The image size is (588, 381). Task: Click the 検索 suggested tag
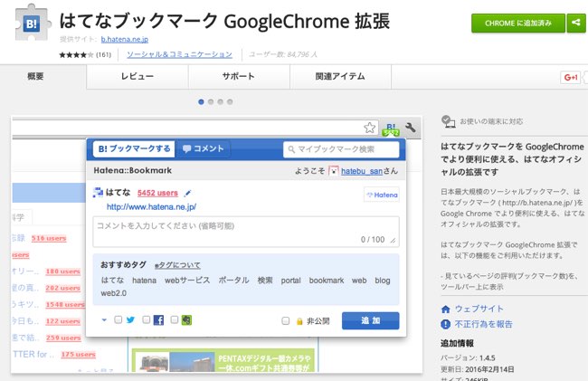265,281
